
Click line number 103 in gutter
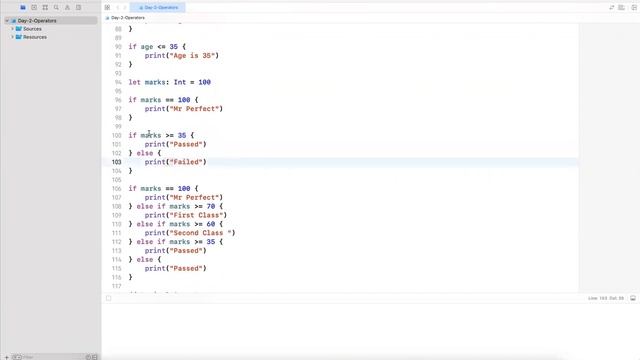(x=117, y=162)
